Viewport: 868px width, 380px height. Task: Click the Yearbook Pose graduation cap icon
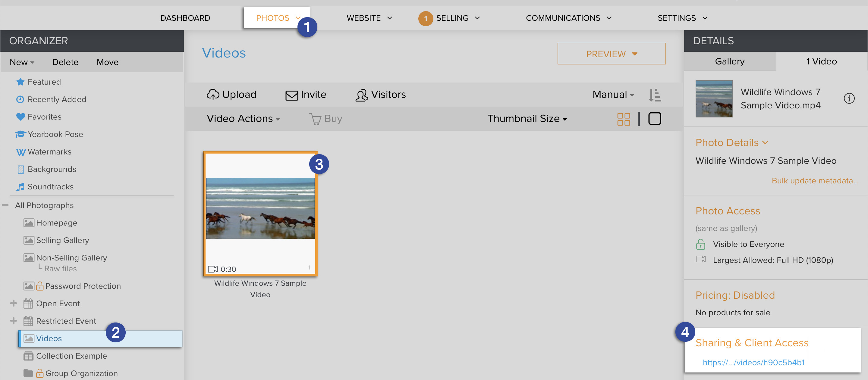click(20, 134)
